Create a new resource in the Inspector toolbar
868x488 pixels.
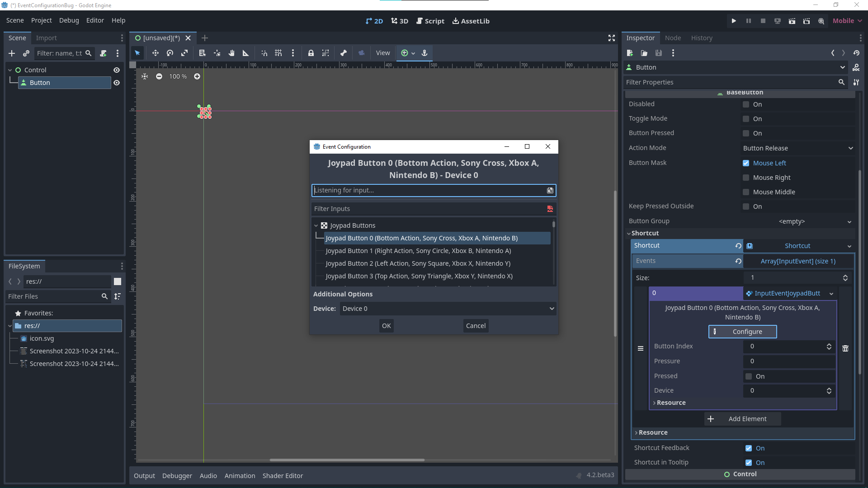click(x=629, y=53)
